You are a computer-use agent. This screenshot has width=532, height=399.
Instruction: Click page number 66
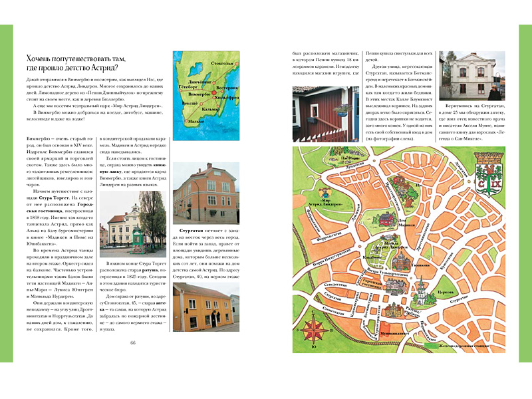coord(133,342)
